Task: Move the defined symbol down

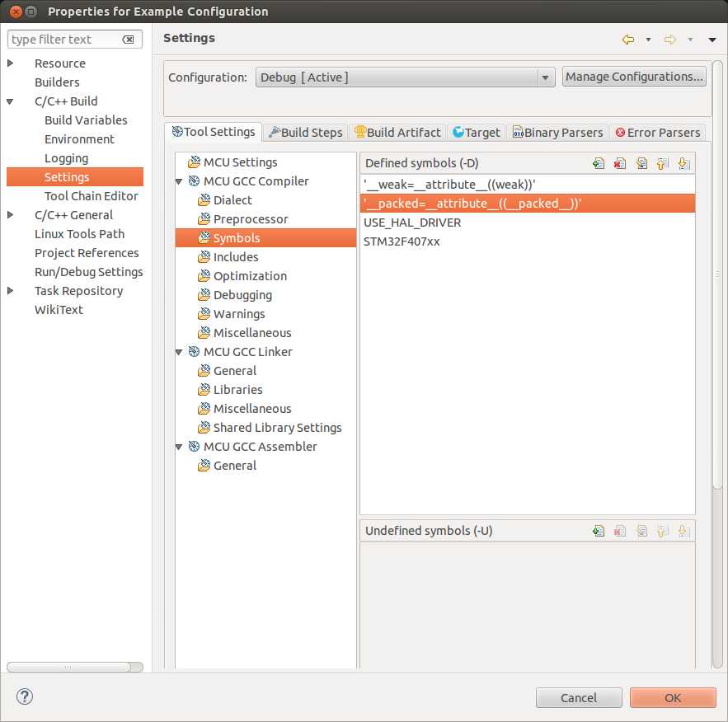Action: pos(683,163)
